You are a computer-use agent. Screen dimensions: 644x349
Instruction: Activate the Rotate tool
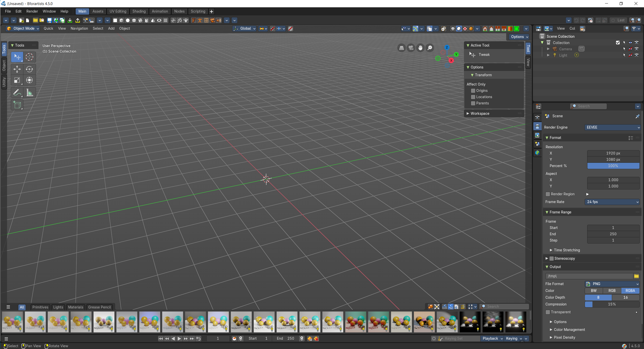[x=29, y=69]
